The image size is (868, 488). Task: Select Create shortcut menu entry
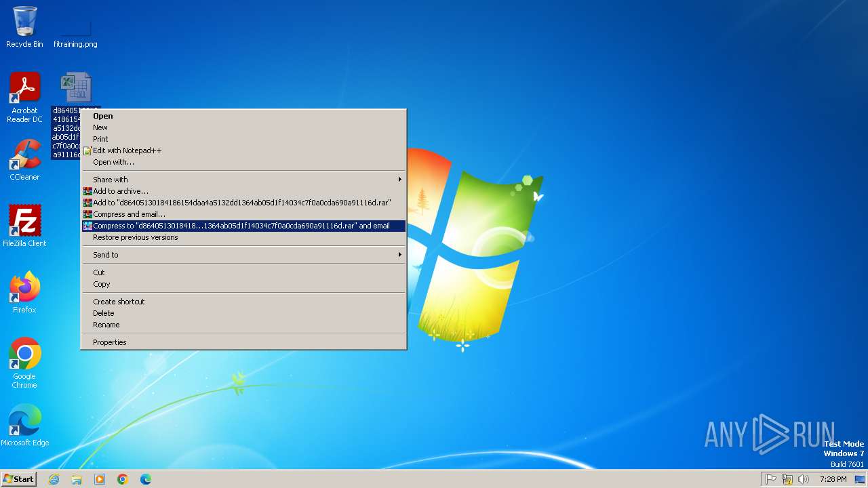pyautogui.click(x=243, y=302)
